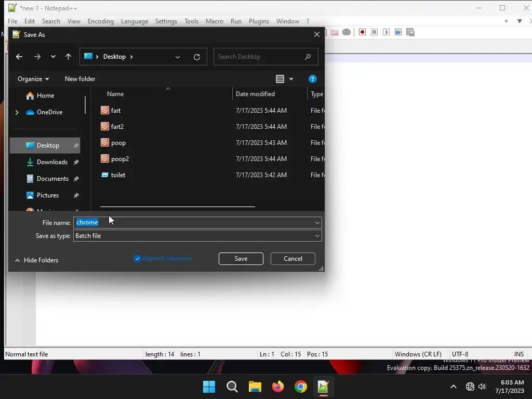Open recent locations dropdown
Image resolution: width=532 pixels, height=399 pixels.
pyautogui.click(x=53, y=57)
